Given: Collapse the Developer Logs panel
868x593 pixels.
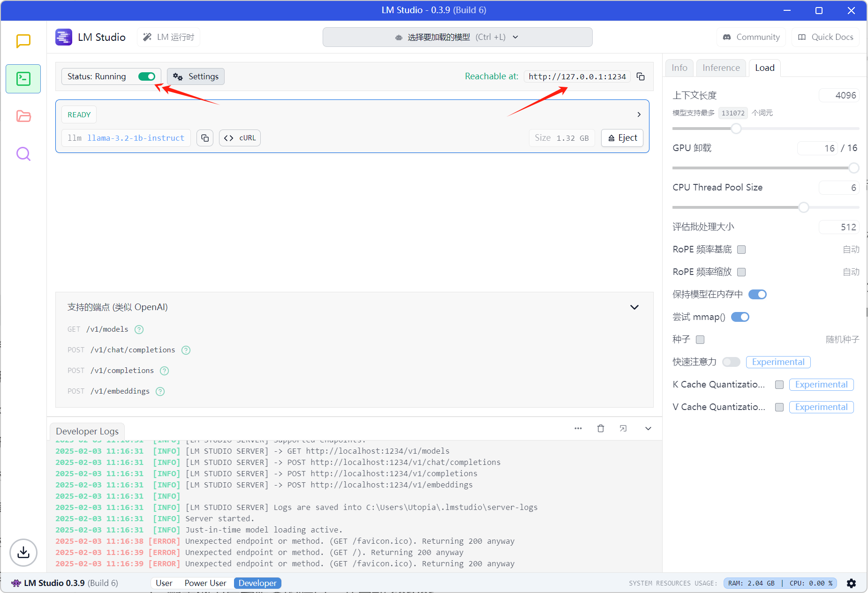Looking at the screenshot, I should (x=648, y=428).
